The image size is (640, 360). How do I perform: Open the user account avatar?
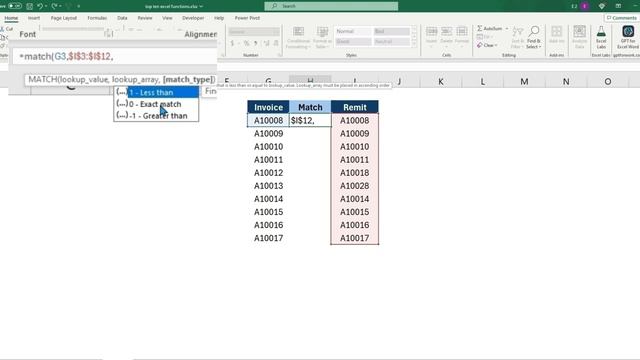[585, 6]
